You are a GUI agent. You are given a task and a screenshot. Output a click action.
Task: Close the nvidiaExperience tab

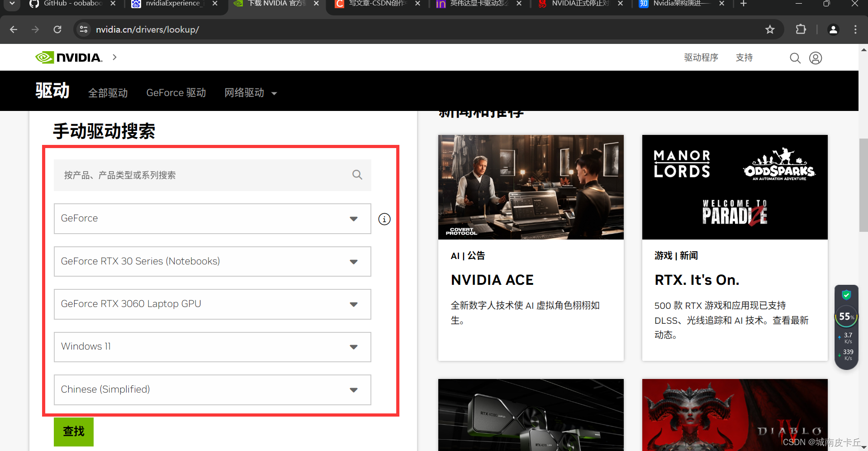[x=215, y=4]
